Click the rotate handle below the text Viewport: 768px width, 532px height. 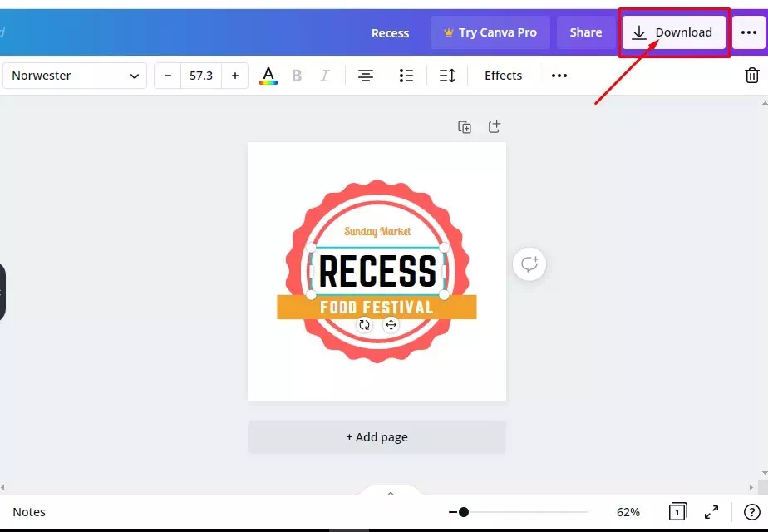(x=364, y=325)
